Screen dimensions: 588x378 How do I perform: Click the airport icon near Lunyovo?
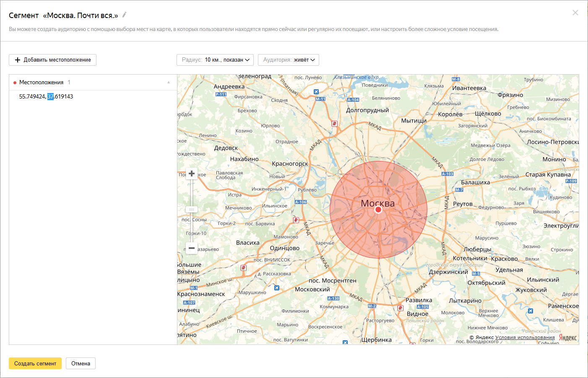pos(316,92)
